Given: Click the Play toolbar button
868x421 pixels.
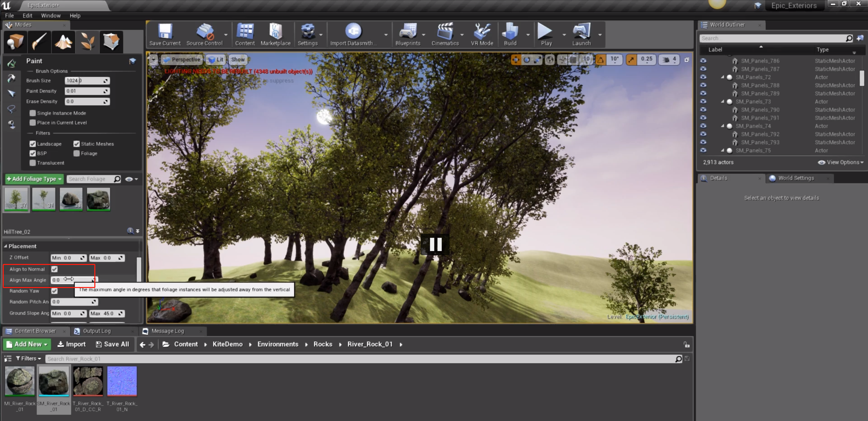Looking at the screenshot, I should [546, 35].
